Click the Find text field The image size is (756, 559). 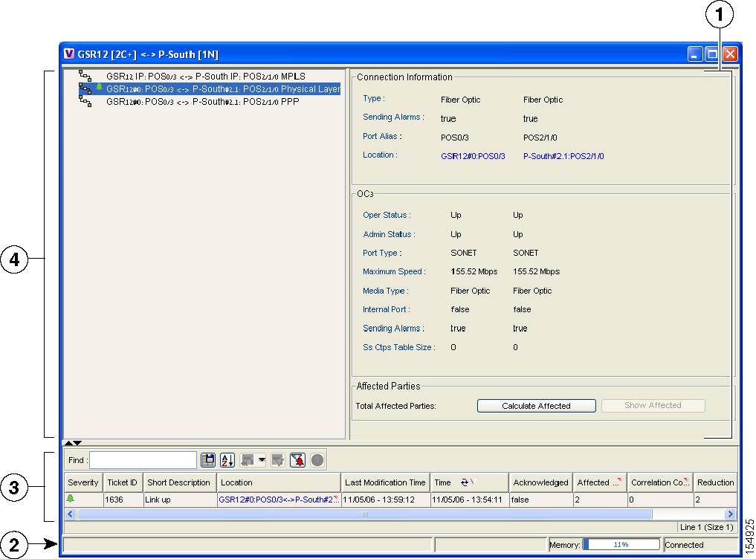pos(143,461)
